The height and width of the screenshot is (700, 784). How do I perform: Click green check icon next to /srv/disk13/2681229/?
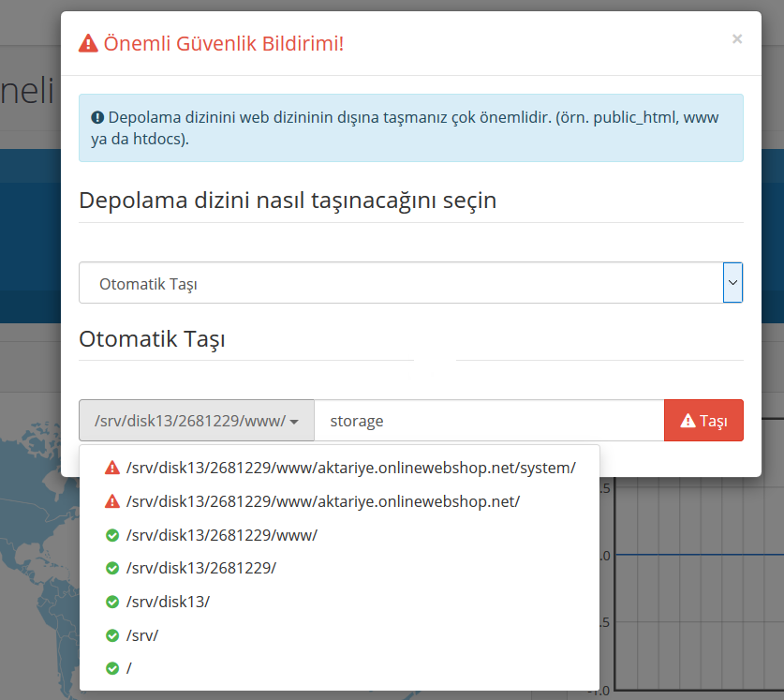click(112, 568)
